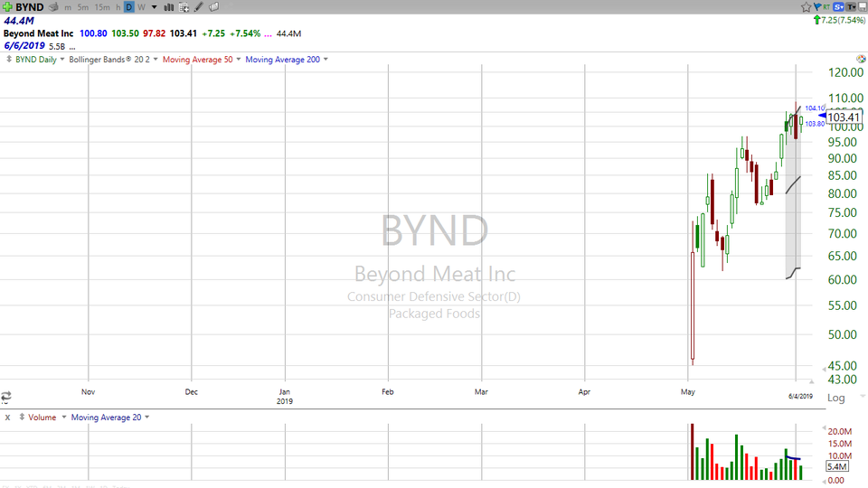Click the up-down arrows beside Volume
Screen dimensions: 868x488
coord(22,417)
